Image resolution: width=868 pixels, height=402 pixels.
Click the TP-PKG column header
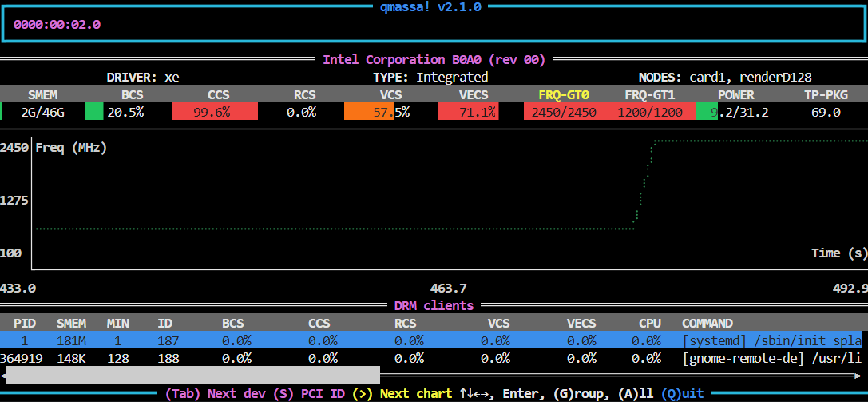click(826, 94)
